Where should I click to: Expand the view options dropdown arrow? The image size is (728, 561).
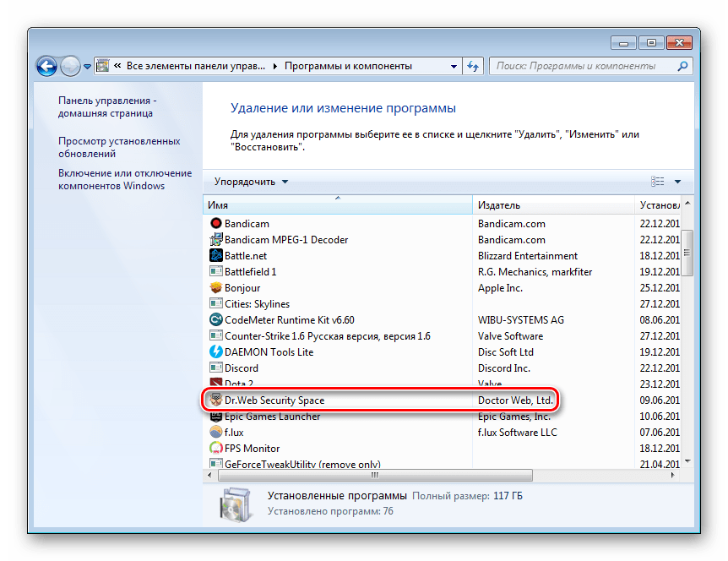coord(678,182)
